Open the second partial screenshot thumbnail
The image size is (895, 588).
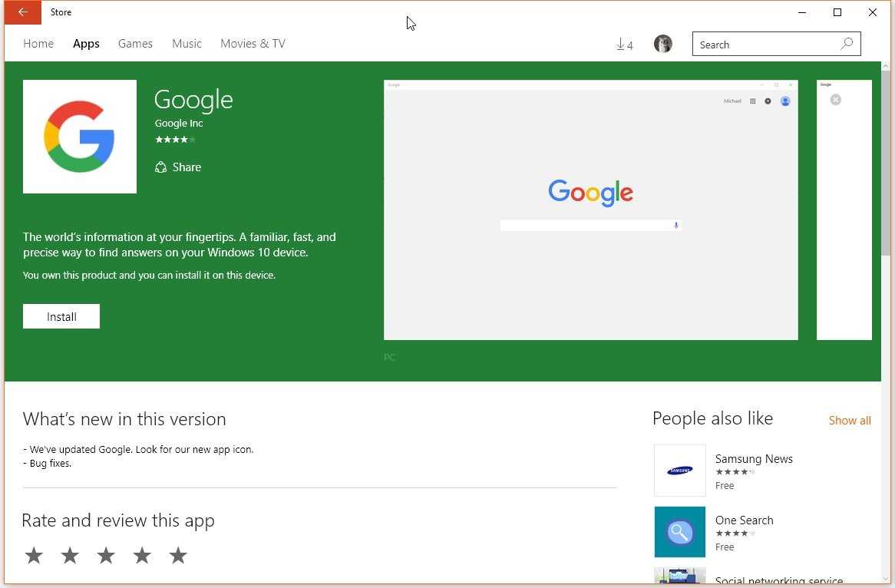pyautogui.click(x=844, y=210)
